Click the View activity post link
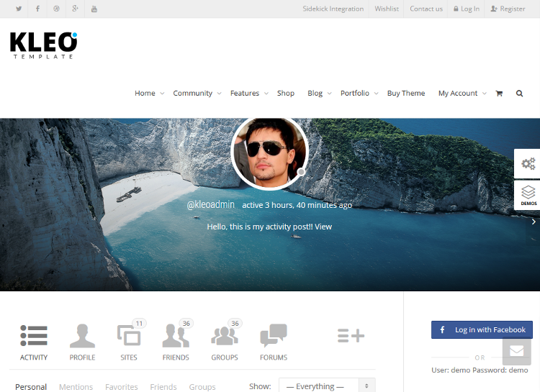 pyautogui.click(x=323, y=227)
